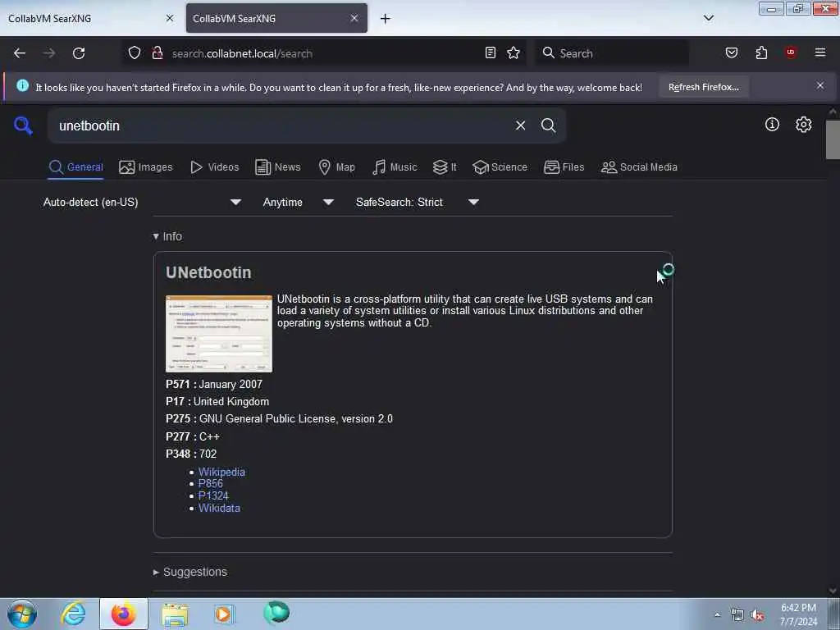Open the Save to Pocket icon
Image resolution: width=840 pixels, height=630 pixels.
pos(732,53)
